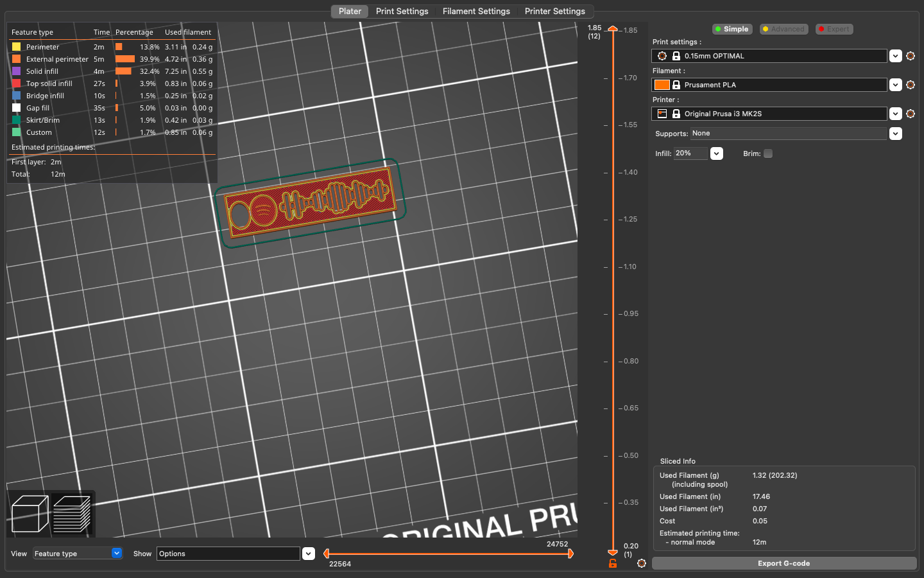Open the Print Settings tab
This screenshot has width=924, height=578.
[x=402, y=11]
